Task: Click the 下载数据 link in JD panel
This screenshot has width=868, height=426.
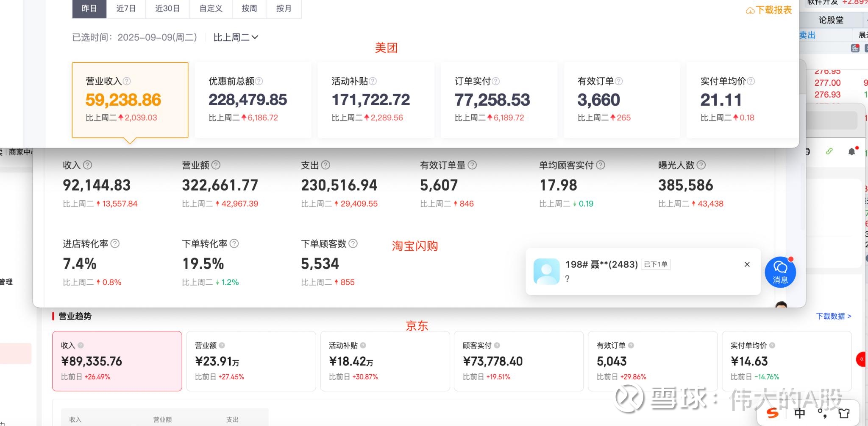Action: tap(833, 316)
